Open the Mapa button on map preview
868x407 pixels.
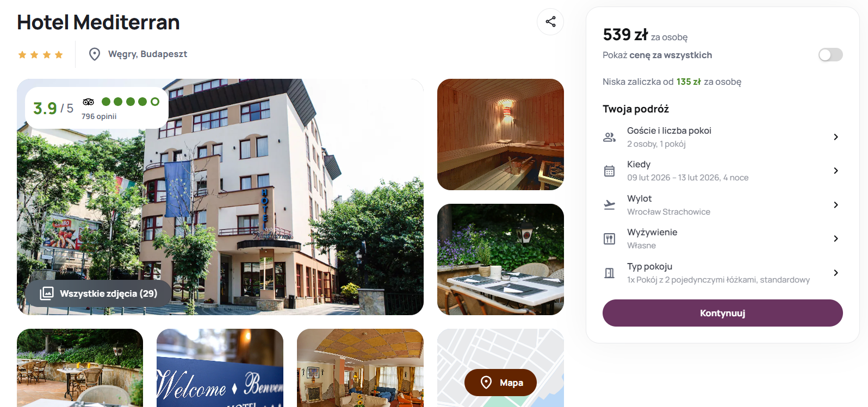pos(500,383)
